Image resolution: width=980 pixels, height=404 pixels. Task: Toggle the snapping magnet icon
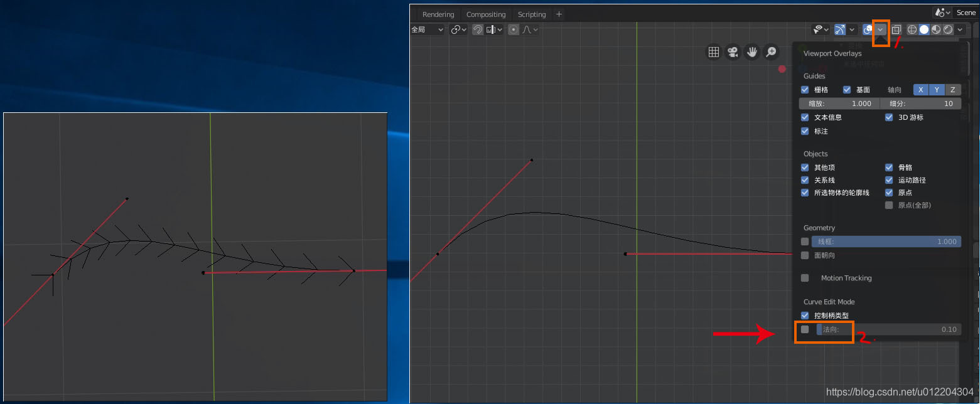478,29
